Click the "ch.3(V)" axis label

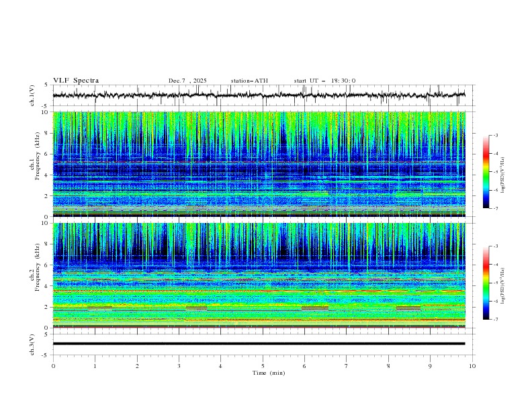(x=32, y=345)
